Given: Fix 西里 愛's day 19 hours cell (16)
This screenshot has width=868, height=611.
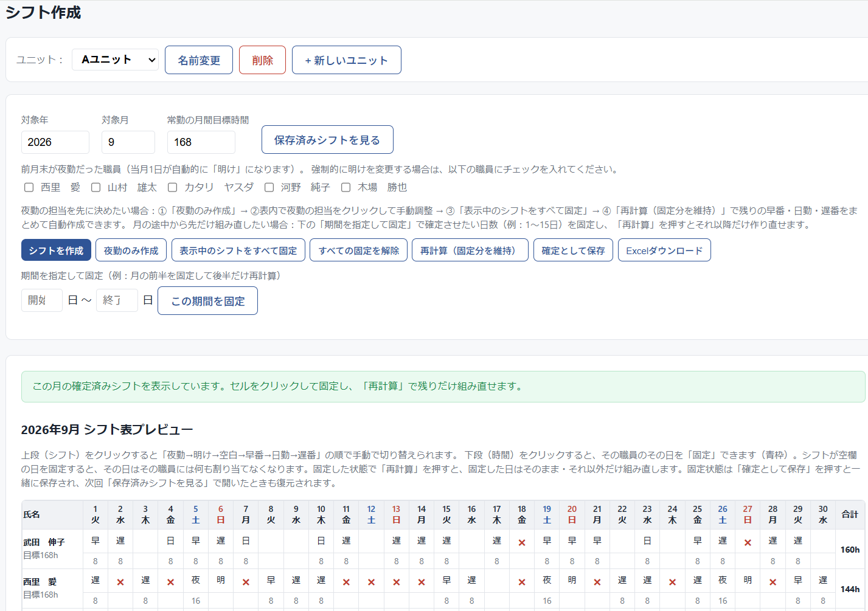Looking at the screenshot, I should [x=547, y=601].
